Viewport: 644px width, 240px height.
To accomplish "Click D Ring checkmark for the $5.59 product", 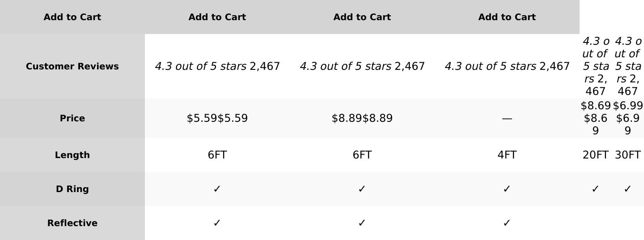I will 217,189.
